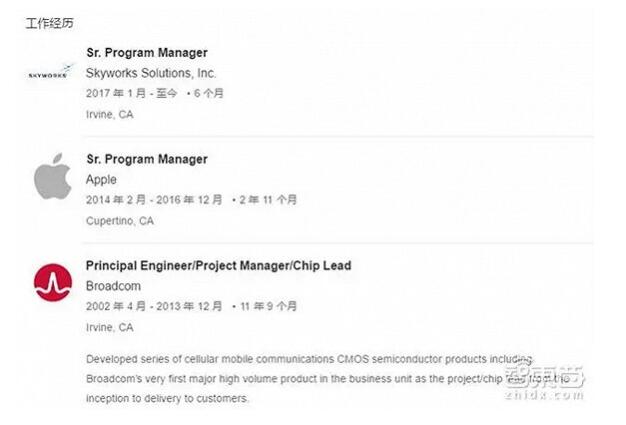This screenshot has height=425, width=626.
Task: Click the Broadcom company name
Action: pos(113,286)
